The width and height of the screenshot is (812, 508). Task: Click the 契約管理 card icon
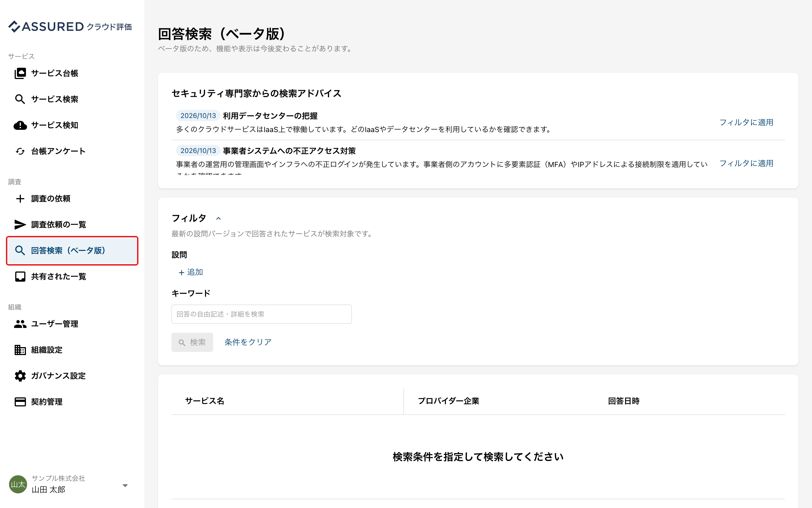click(20, 402)
